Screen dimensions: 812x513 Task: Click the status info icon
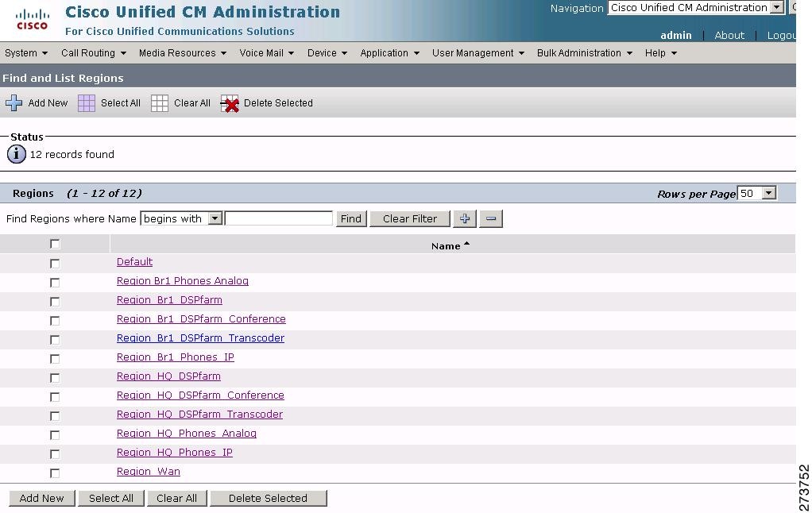click(x=17, y=154)
